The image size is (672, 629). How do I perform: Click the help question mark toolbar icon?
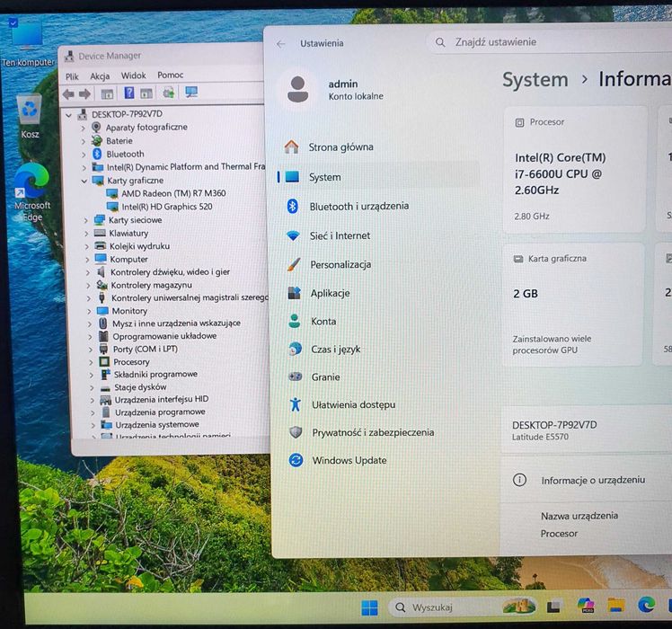coord(129,93)
